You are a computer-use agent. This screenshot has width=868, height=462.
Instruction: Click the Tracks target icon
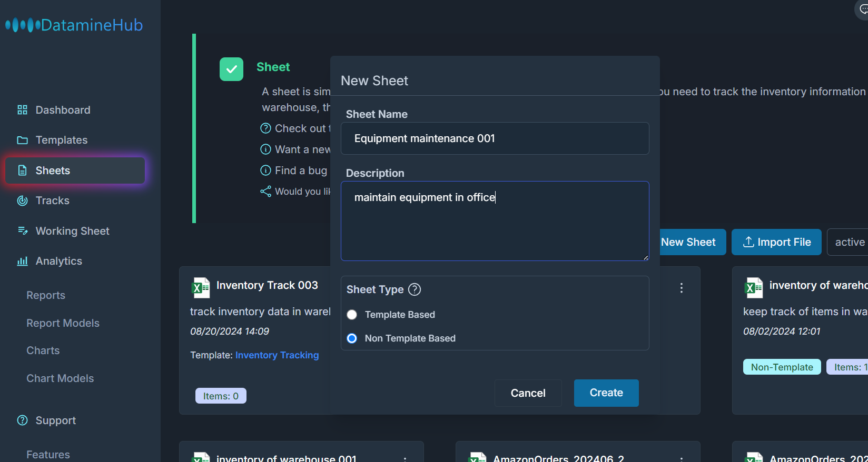[22, 200]
